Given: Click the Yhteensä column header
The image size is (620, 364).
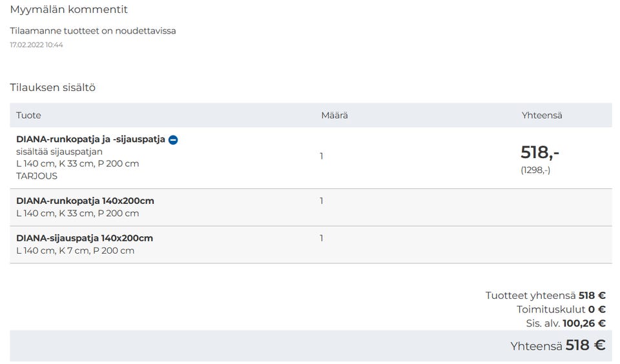Looking at the screenshot, I should click(542, 116).
